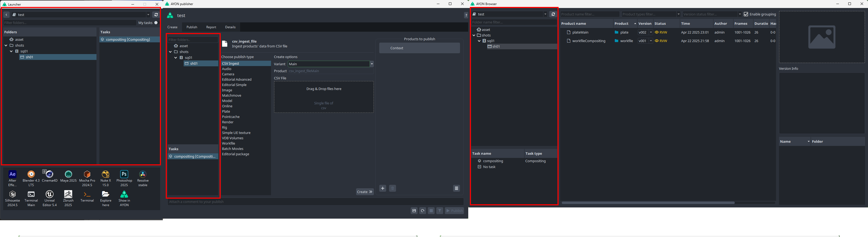
Task: Click the Author column header
Action: [x=722, y=23]
